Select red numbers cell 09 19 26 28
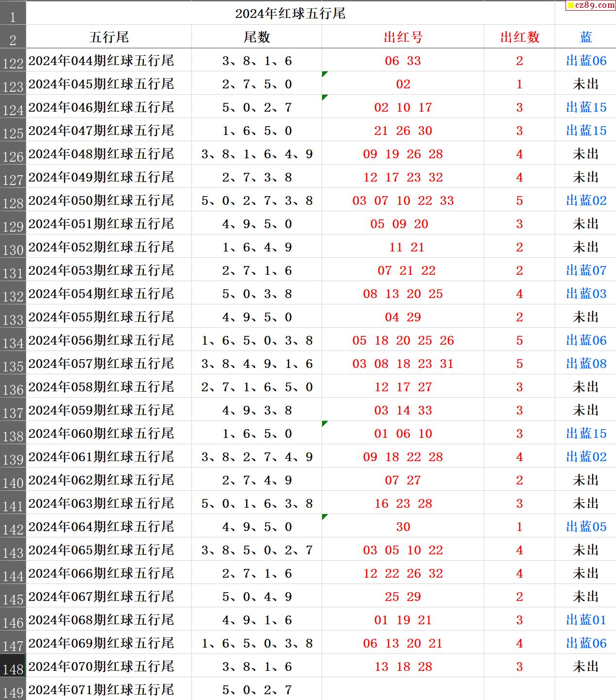616x700 pixels. 403,153
